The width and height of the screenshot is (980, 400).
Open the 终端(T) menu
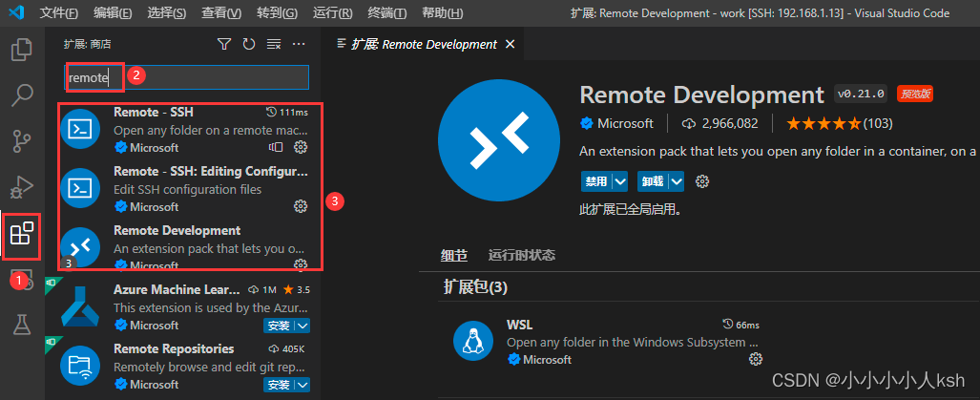tap(386, 12)
